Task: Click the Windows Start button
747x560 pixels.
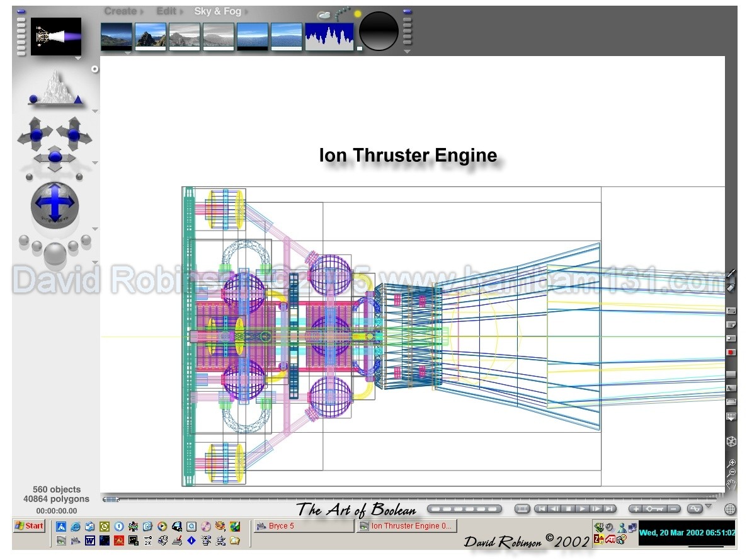Action: tap(29, 526)
